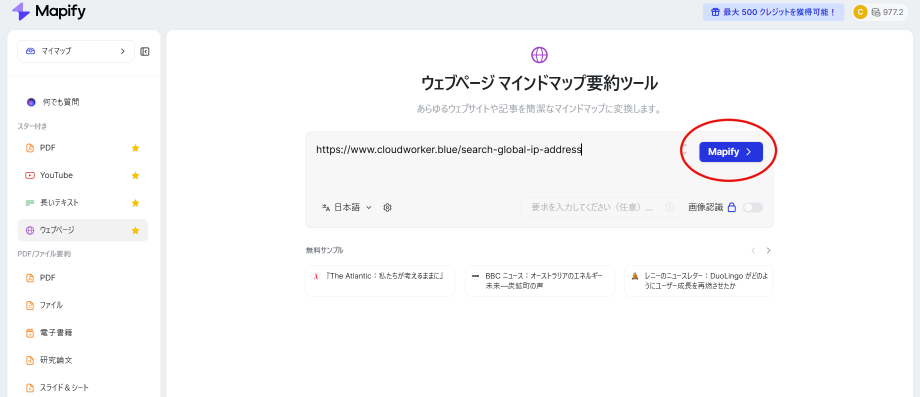Unstar the starred PDF item
920x397 pixels.
(136, 148)
